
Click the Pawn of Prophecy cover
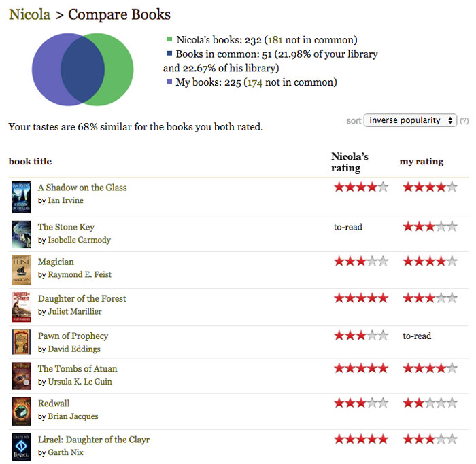[21, 342]
